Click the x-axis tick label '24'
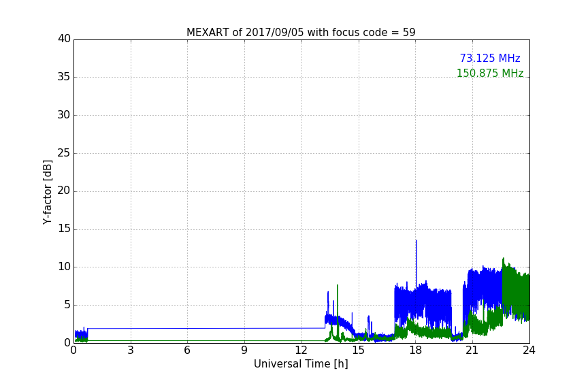Image resolution: width=588 pixels, height=392 pixels. (x=529, y=350)
